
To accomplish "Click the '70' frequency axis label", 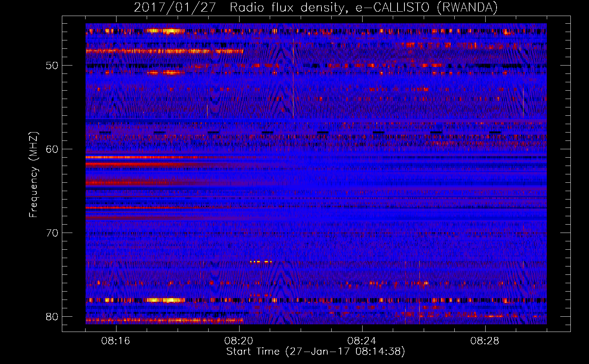I will pyautogui.click(x=52, y=233).
